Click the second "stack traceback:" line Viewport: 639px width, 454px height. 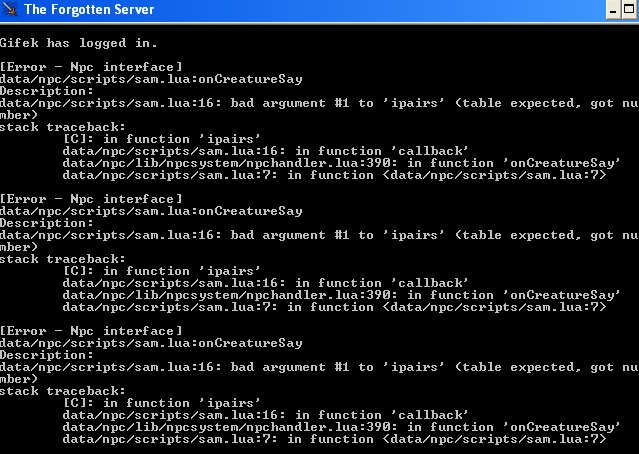coord(62,259)
